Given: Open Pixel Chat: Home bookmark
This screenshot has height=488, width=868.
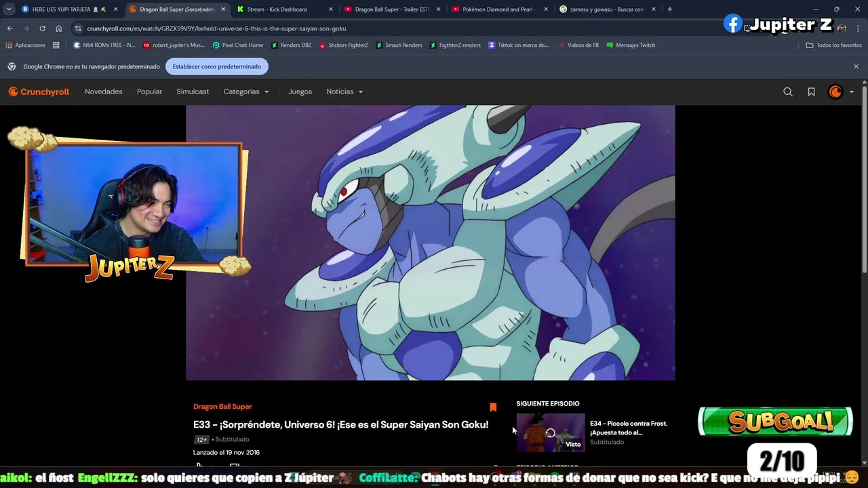Looking at the screenshot, I should (237, 45).
